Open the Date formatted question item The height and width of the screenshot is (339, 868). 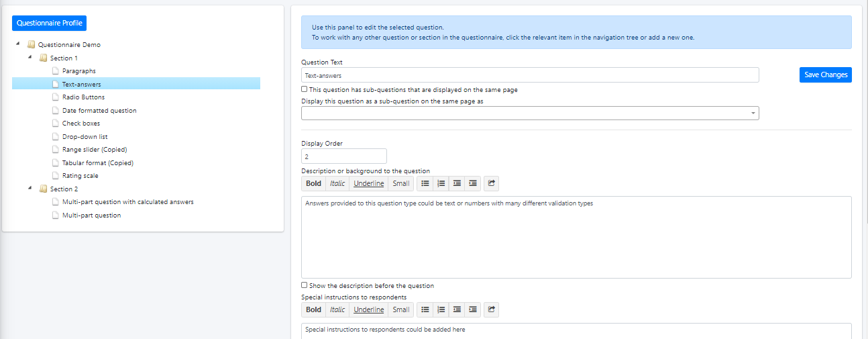coord(99,110)
